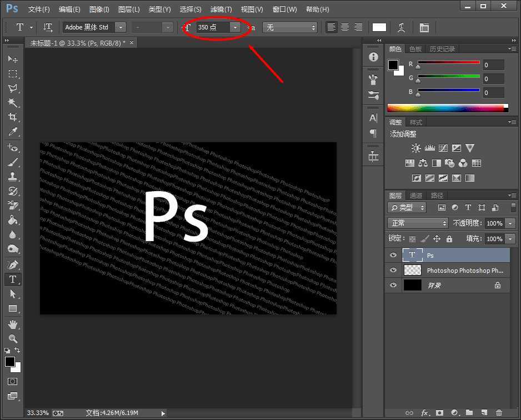Open the Character panel from the options bar
The width and height of the screenshot is (521, 420).
[x=424, y=27]
